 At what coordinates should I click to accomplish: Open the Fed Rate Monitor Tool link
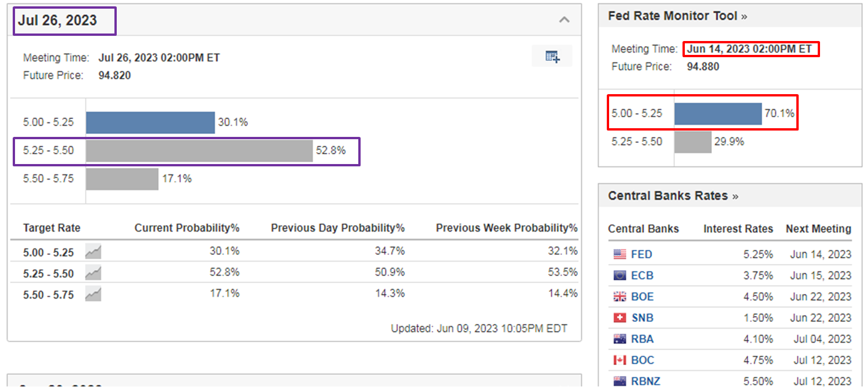click(677, 16)
